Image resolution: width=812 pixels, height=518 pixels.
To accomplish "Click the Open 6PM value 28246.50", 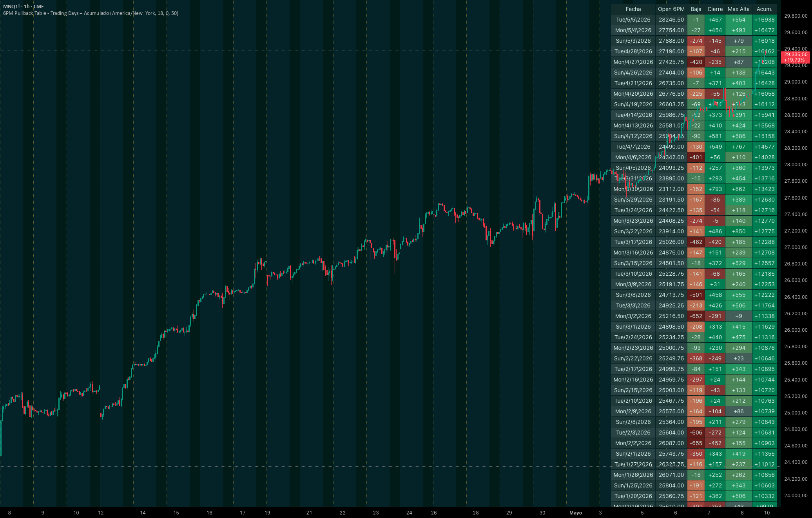I will coord(671,20).
